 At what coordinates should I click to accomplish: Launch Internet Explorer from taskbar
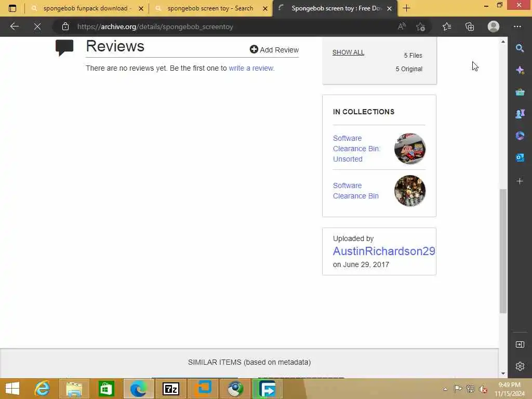pyautogui.click(x=43, y=389)
